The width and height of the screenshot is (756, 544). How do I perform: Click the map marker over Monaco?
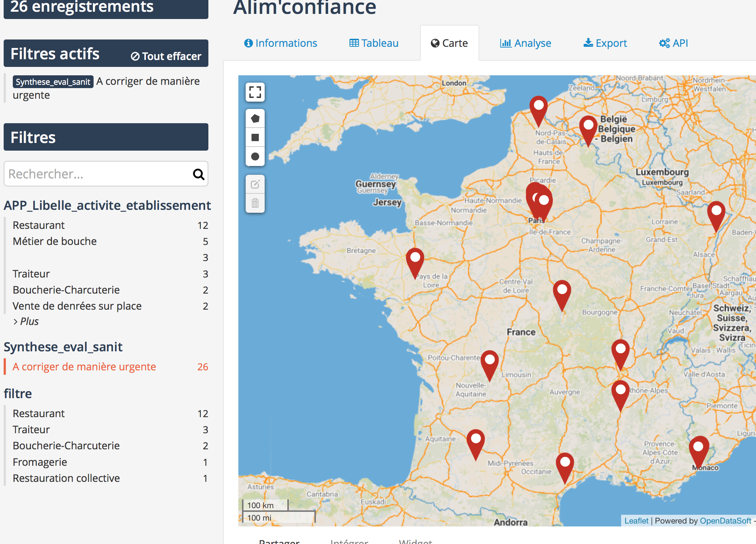pos(698,449)
